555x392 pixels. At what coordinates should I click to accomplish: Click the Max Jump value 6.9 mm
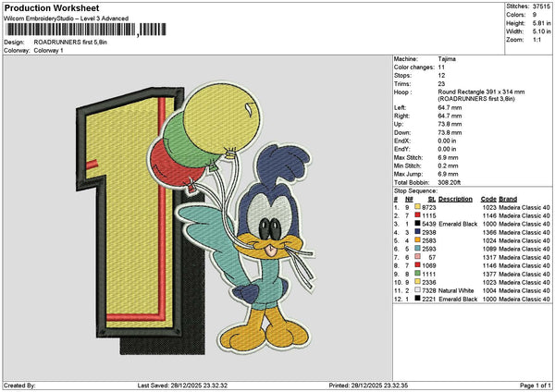point(448,174)
